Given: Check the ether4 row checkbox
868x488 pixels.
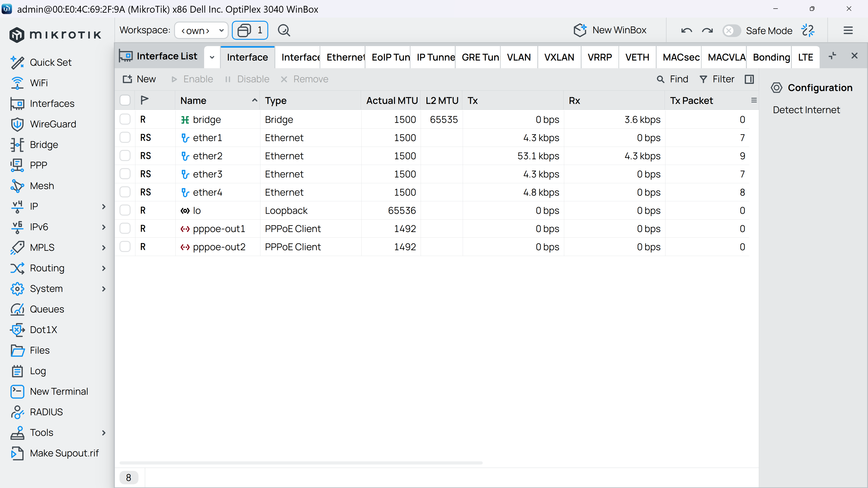Looking at the screenshot, I should pyautogui.click(x=125, y=192).
